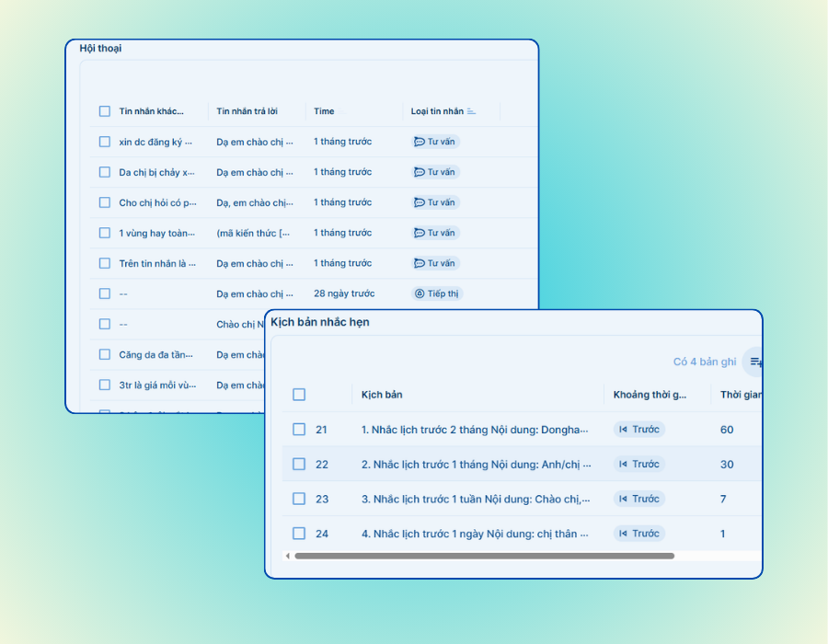Screen dimensions: 828x644
Task: Click the Tin nhắn trả lời column header
Action: point(247,111)
